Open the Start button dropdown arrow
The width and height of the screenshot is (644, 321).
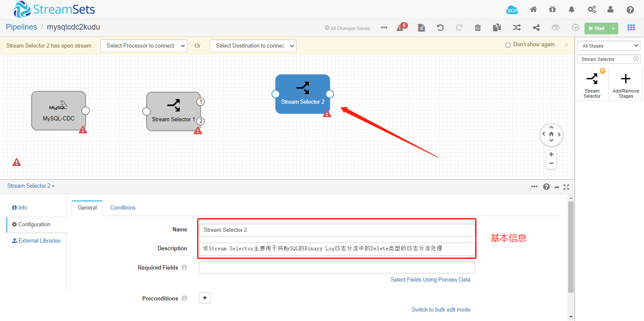click(x=614, y=28)
